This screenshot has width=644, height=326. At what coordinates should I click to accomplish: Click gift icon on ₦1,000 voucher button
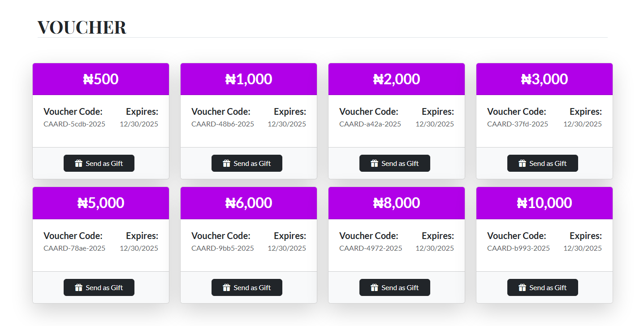pos(227,163)
